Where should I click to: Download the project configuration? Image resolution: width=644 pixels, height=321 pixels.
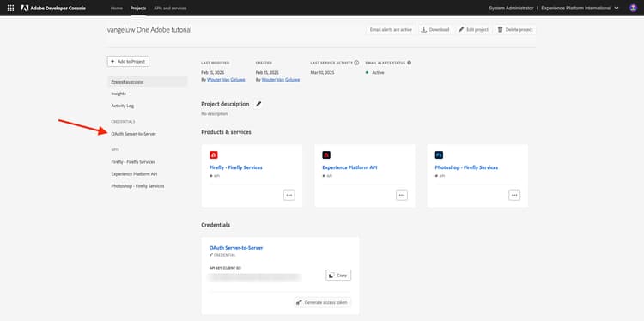[x=435, y=29]
